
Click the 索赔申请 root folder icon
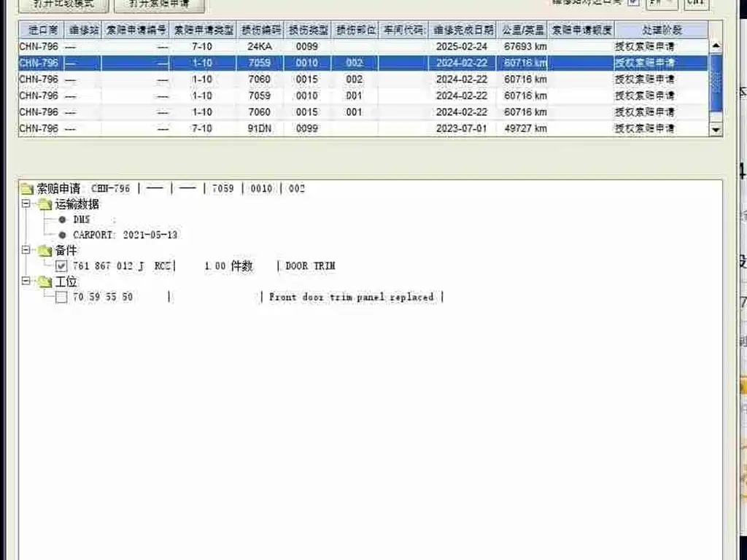(x=27, y=189)
